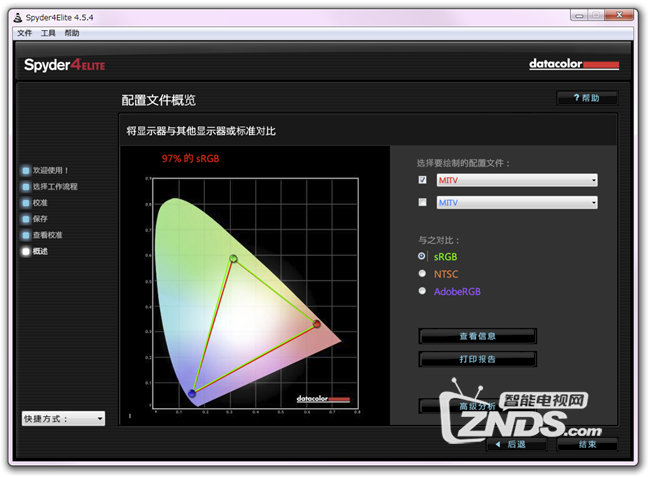650x477 pixels.
Task: Check the second MITV profile checkbox
Action: [x=422, y=202]
